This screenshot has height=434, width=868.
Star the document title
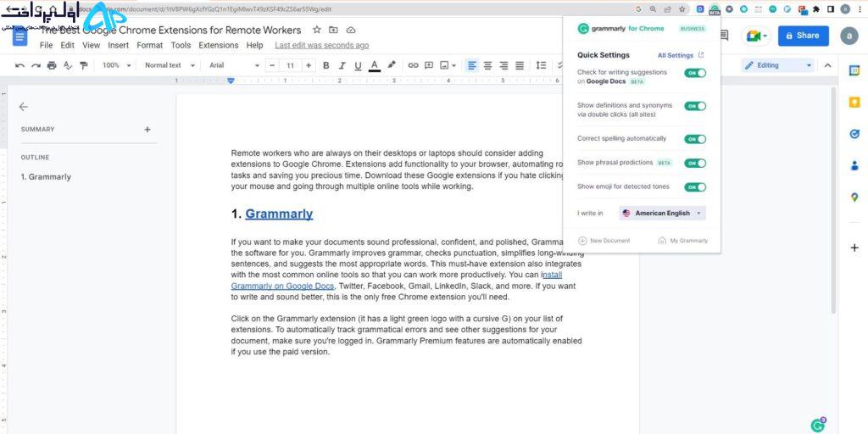point(317,30)
